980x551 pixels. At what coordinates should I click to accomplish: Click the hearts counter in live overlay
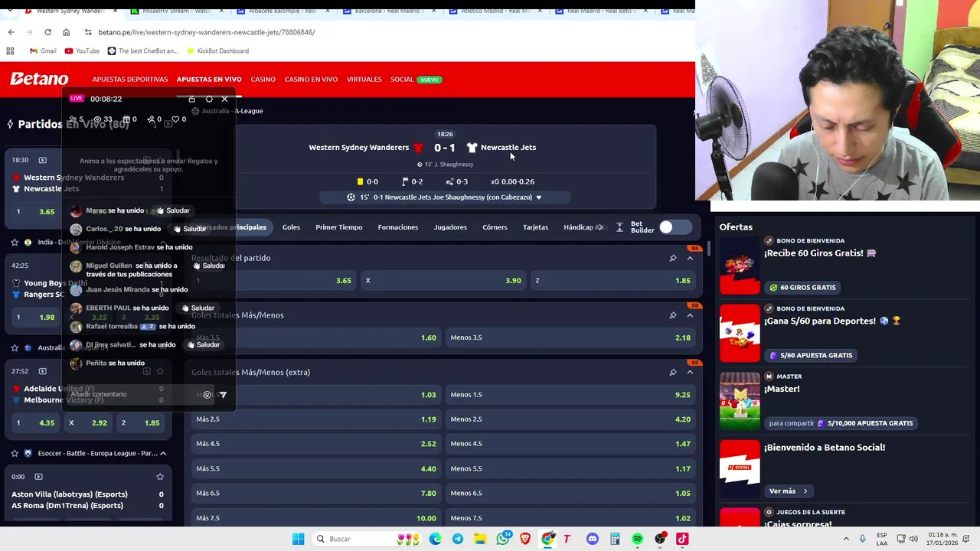pyautogui.click(x=179, y=119)
